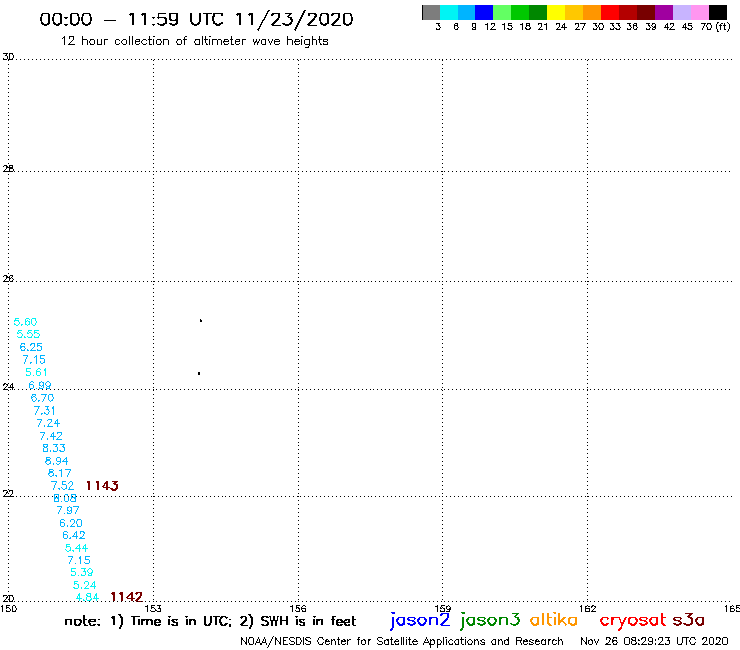740x650 pixels.
Task: Click the note about UTC time and SWH
Action: [x=210, y=621]
